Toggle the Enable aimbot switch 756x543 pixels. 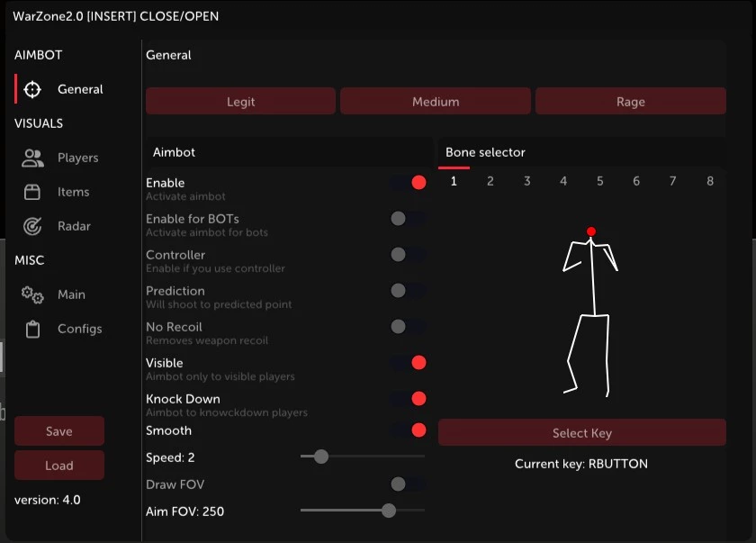coord(409,182)
